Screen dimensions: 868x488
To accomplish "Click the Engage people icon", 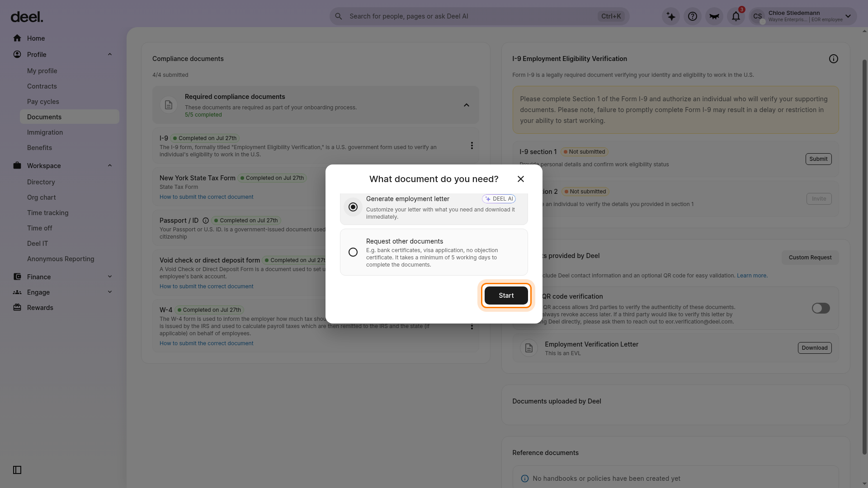I will tap(17, 292).
